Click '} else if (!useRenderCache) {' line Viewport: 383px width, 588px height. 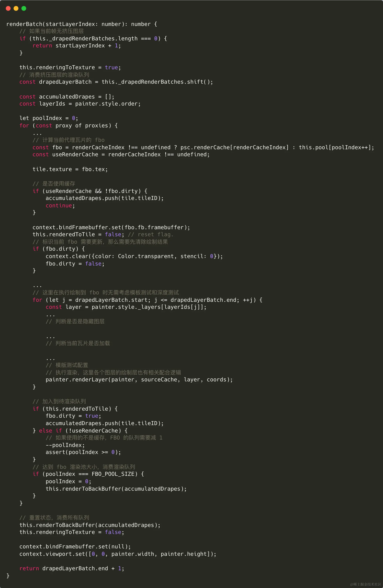tap(80, 431)
